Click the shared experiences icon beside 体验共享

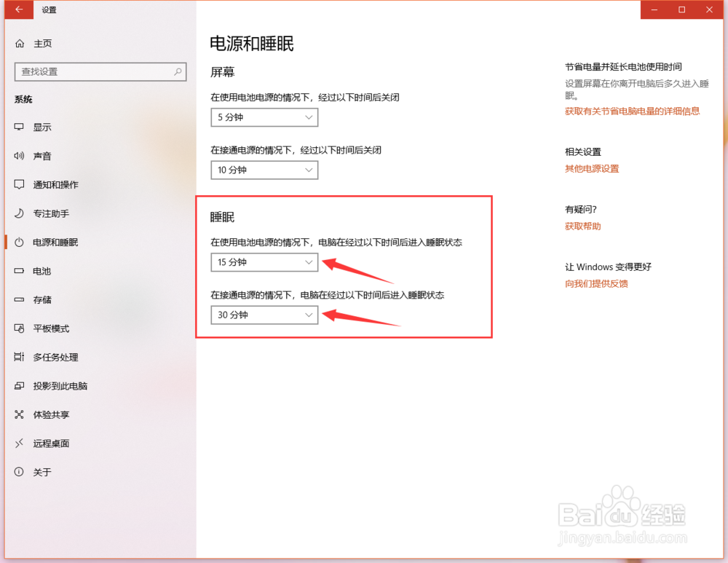coord(19,414)
